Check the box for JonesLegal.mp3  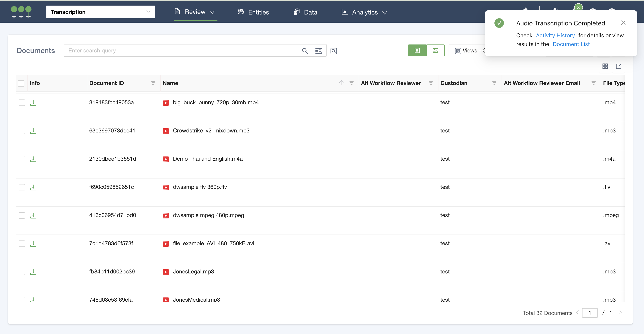[x=22, y=272]
